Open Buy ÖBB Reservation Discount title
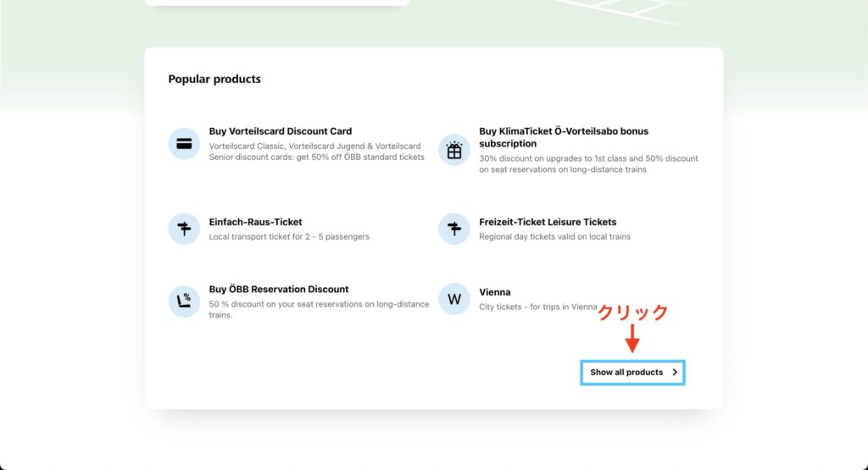This screenshot has height=470, width=868. tap(279, 289)
